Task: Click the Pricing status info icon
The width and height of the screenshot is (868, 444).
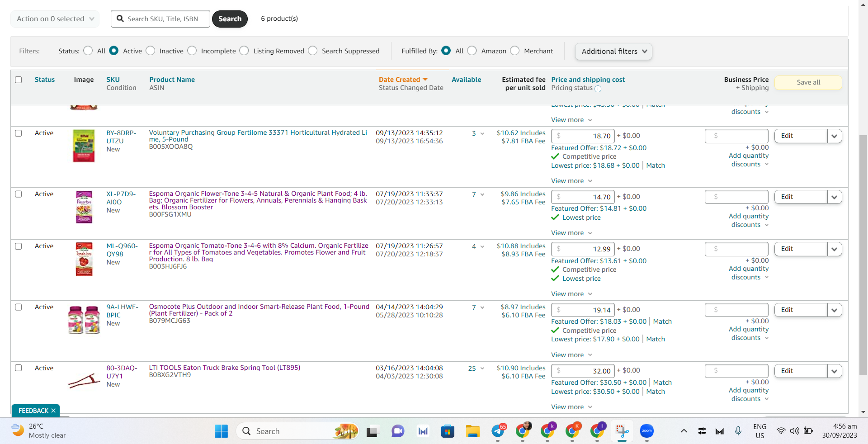Action: click(x=598, y=89)
